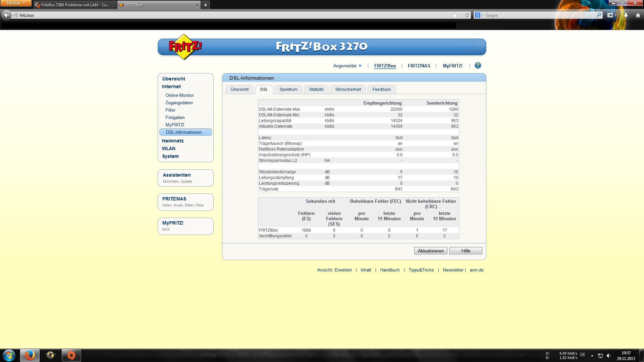Viewport: 644px width, 362px height.
Task: Open new tab with plus icon
Action: point(206,5)
